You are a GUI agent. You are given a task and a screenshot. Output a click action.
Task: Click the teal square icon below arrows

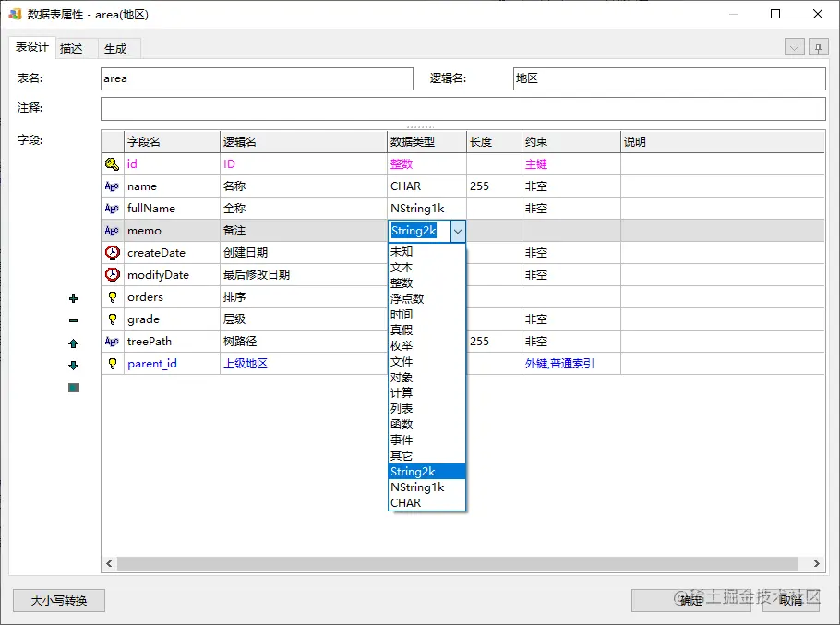coord(74,388)
